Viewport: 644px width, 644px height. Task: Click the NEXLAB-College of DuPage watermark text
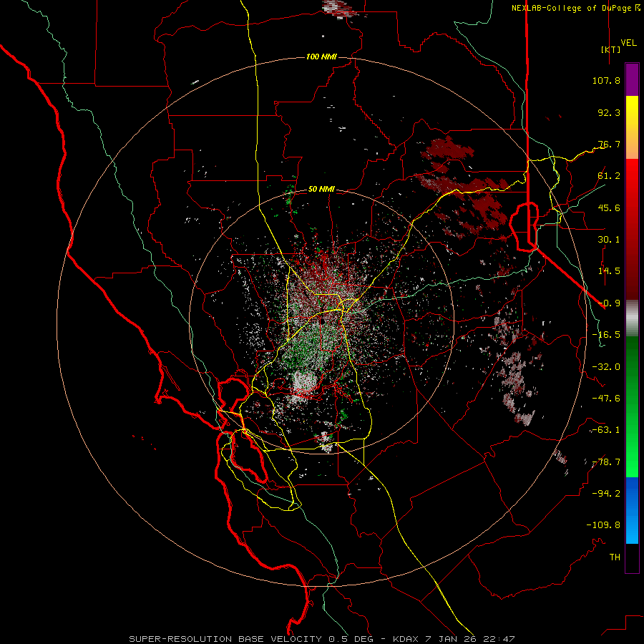coord(575,8)
